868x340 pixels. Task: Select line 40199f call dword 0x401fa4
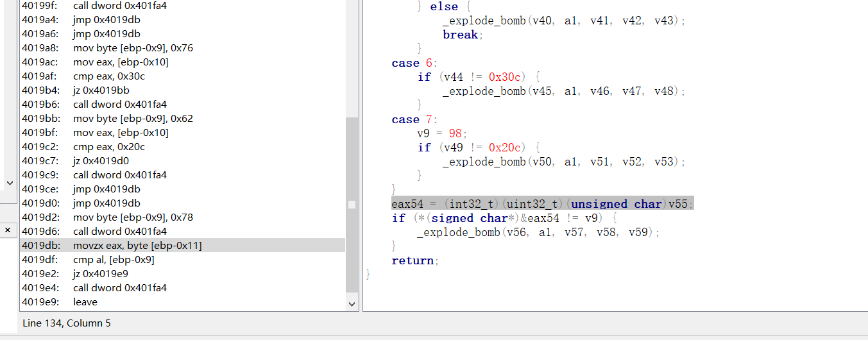(182, 6)
